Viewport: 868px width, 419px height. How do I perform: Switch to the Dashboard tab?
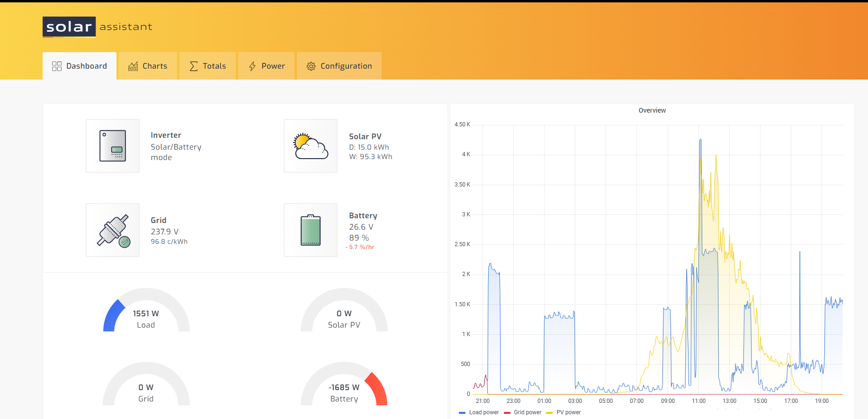(80, 66)
